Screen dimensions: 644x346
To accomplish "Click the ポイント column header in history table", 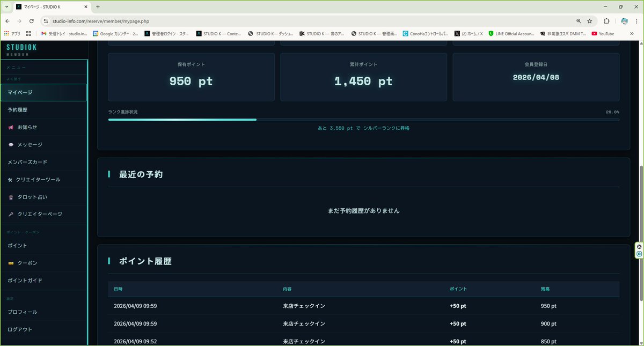I will (x=458, y=289).
